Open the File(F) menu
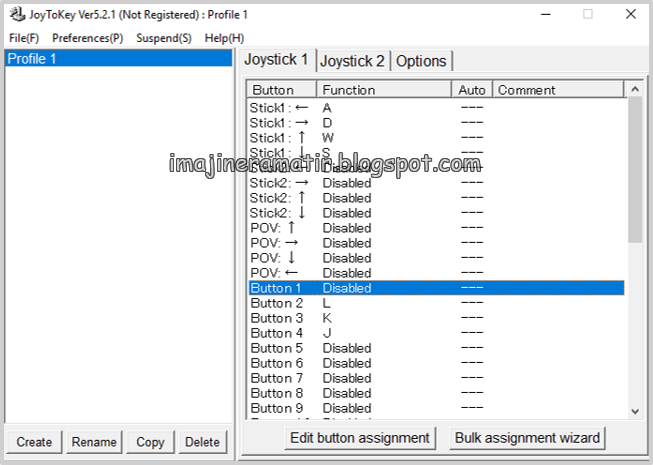653x465 pixels. [24, 38]
